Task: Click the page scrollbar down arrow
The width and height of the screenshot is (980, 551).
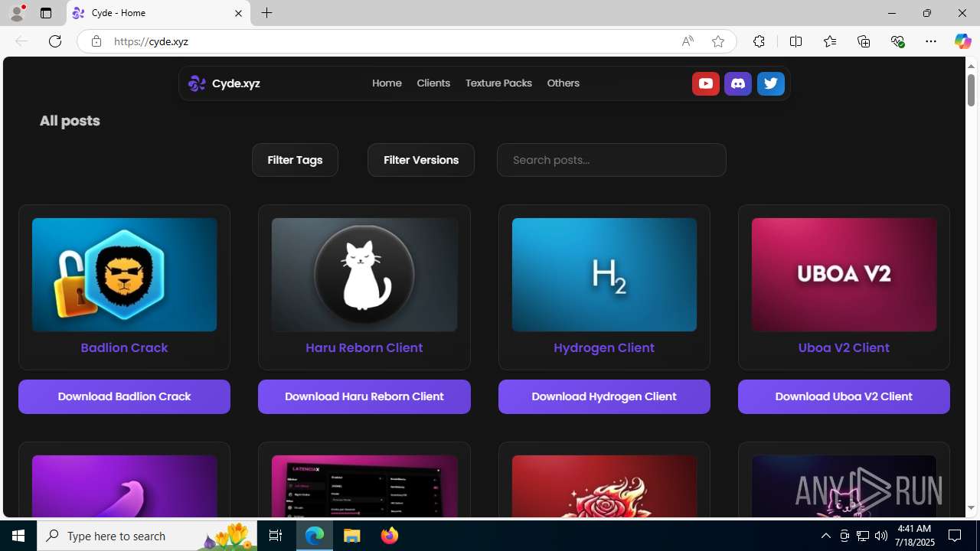Action: coord(971,508)
